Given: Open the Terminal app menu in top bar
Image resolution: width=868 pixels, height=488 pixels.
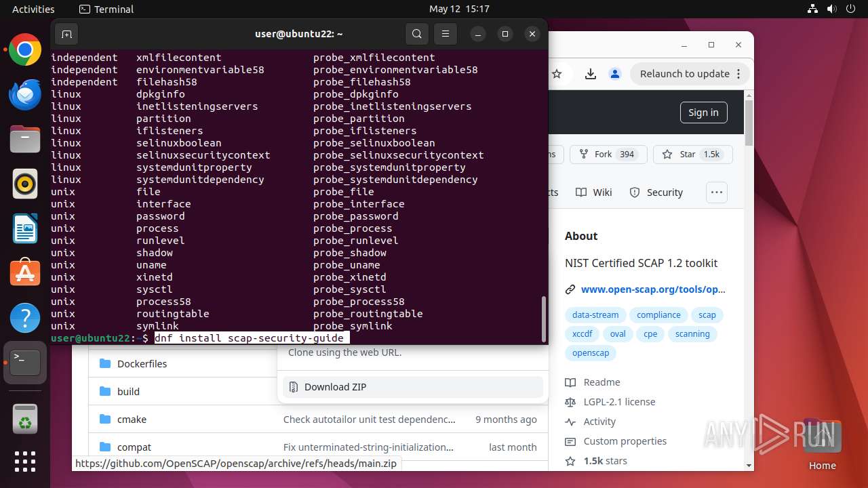Looking at the screenshot, I should pos(106,9).
